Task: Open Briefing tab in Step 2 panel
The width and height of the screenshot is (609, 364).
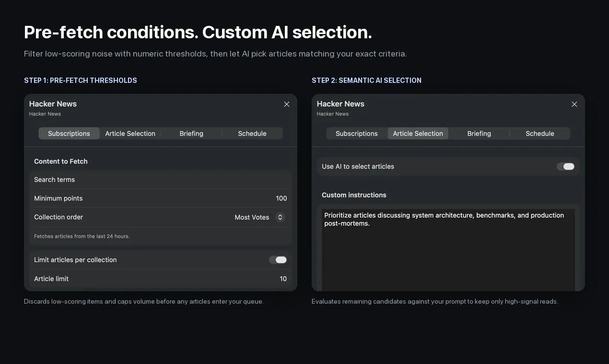Action: point(479,134)
